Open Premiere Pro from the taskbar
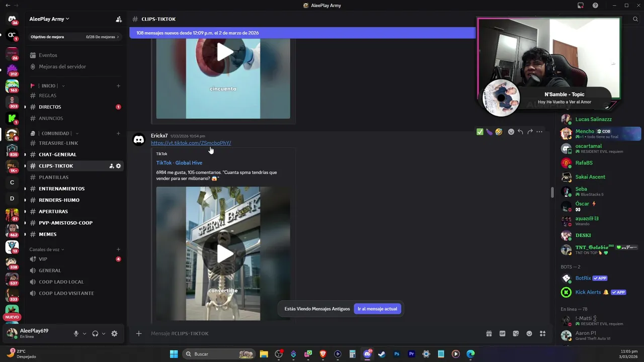Viewport: 644px width, 362px height. coord(412,354)
